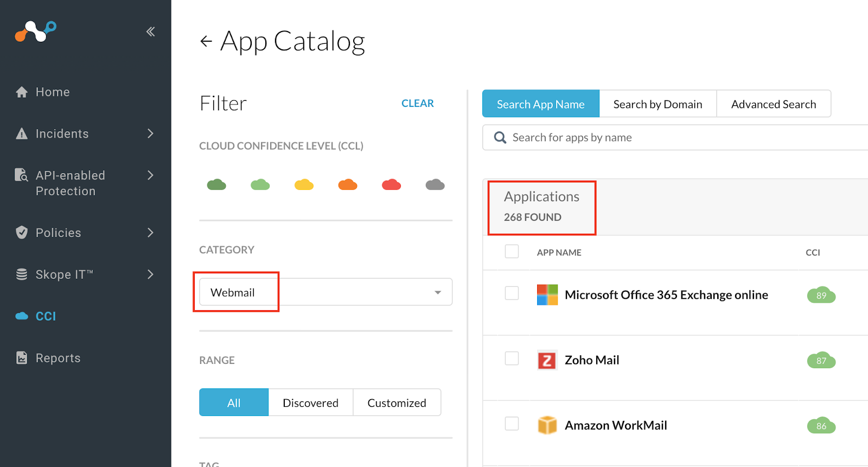The image size is (868, 467).
Task: Click the Policies menu label
Action: (59, 233)
